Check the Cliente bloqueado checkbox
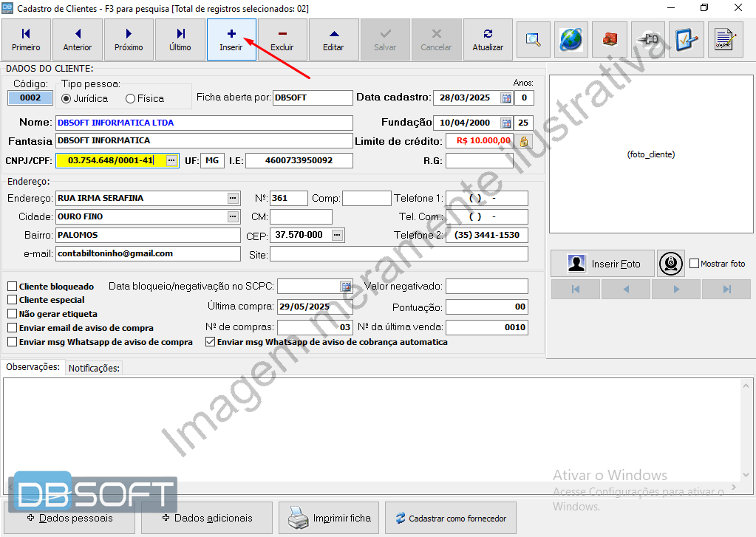Screen dimensions: 756x537 coord(13,287)
